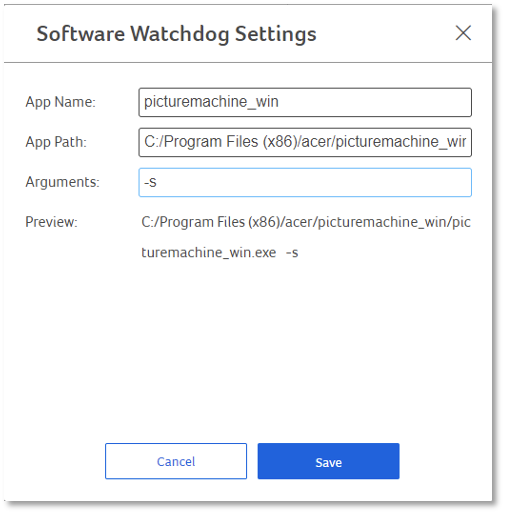Viewport: 506px width, 514px height.
Task: Click the "turemachine_win.exe" preview text
Action: click(x=209, y=253)
